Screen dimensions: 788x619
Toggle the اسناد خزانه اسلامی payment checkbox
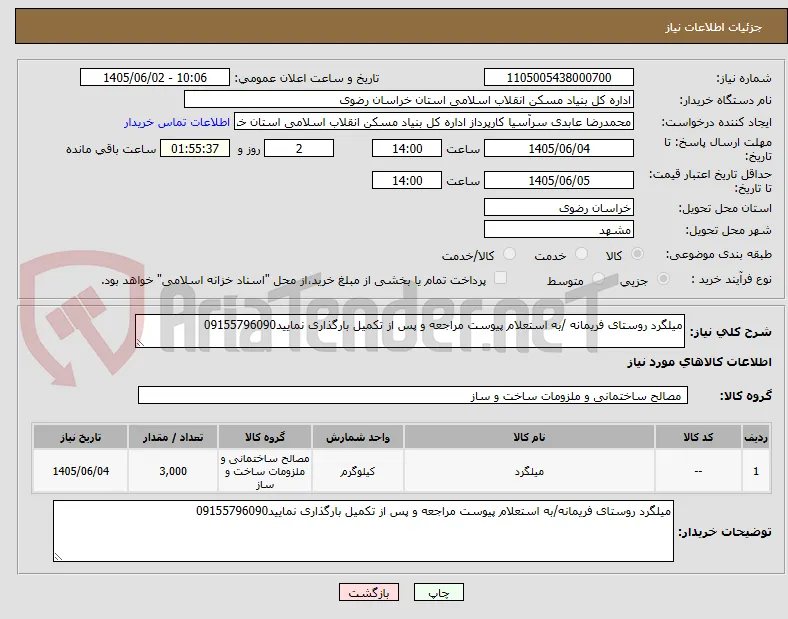(500, 278)
